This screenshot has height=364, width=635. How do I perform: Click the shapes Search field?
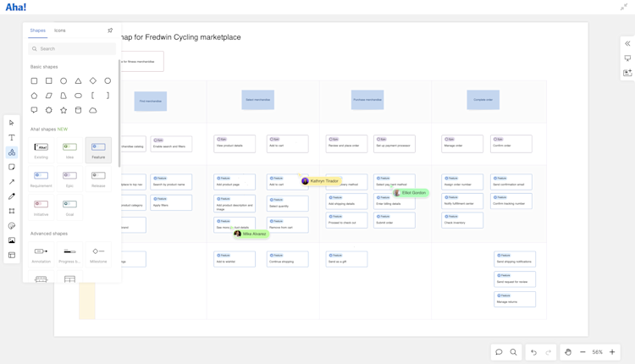tap(72, 48)
